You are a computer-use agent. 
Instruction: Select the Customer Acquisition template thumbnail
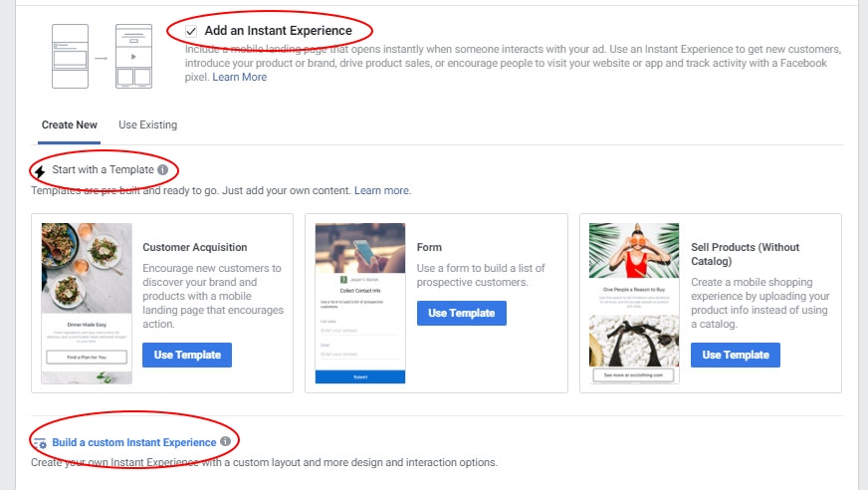[87, 304]
